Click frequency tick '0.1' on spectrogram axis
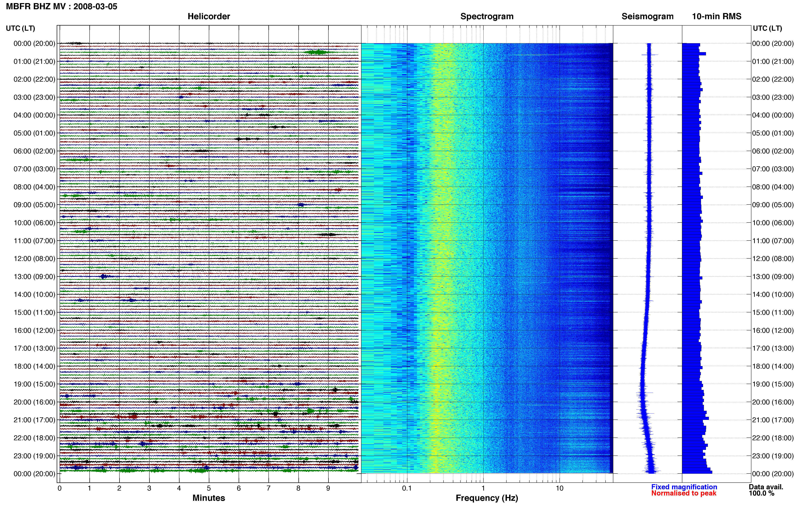This screenshot has width=812, height=508. coord(407,488)
